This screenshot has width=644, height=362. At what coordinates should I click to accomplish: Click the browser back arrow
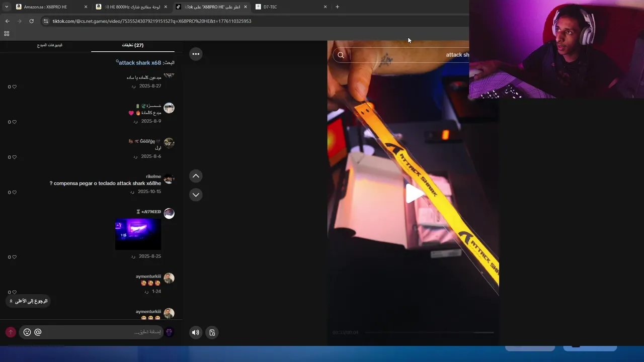click(7, 21)
